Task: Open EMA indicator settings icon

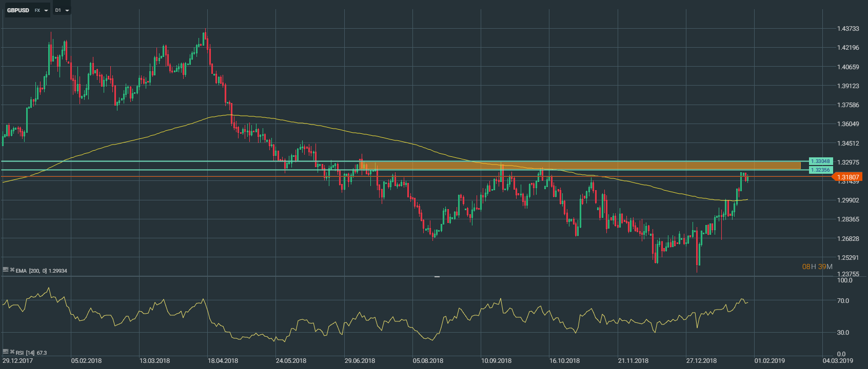Action: click(6, 270)
